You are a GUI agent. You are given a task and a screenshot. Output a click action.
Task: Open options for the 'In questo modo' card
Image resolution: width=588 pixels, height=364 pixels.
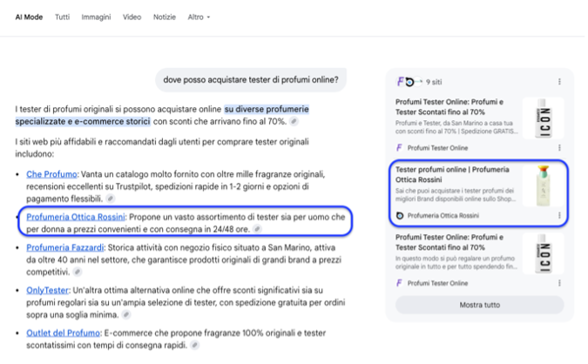(x=559, y=283)
